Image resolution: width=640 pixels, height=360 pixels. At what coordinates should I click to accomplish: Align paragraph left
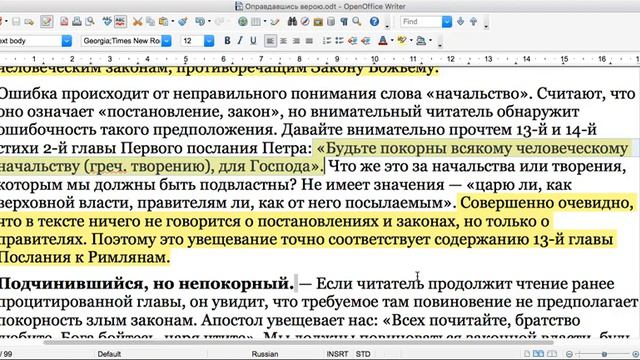tap(270, 41)
